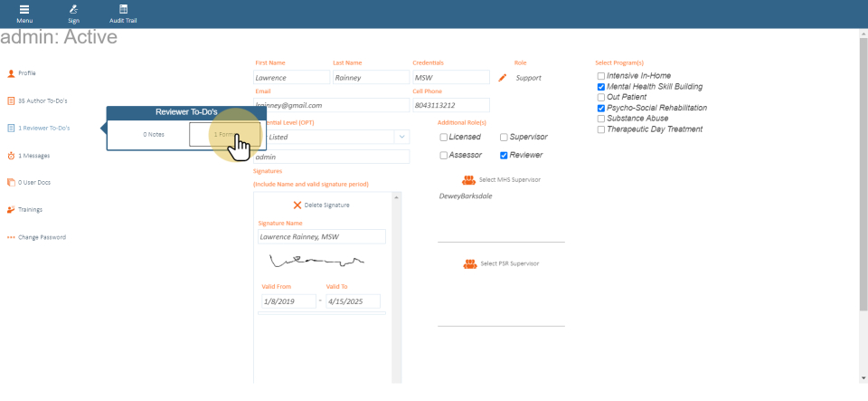Check the Licensed role checkbox
The image size is (868, 401).
click(x=443, y=138)
